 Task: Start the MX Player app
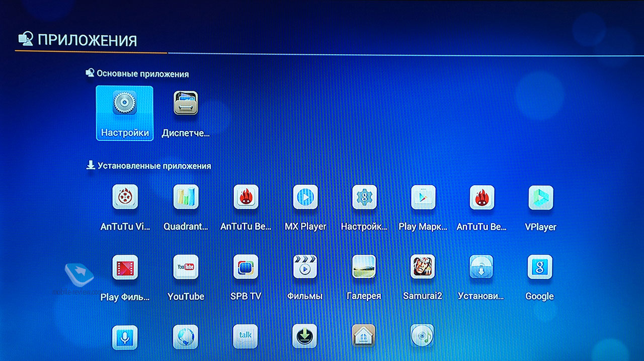[305, 207]
